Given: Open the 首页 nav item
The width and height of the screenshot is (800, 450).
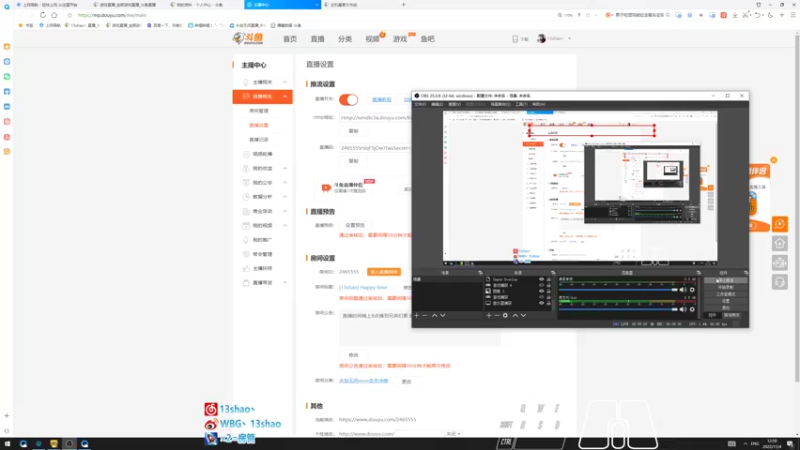Looking at the screenshot, I should coord(290,39).
